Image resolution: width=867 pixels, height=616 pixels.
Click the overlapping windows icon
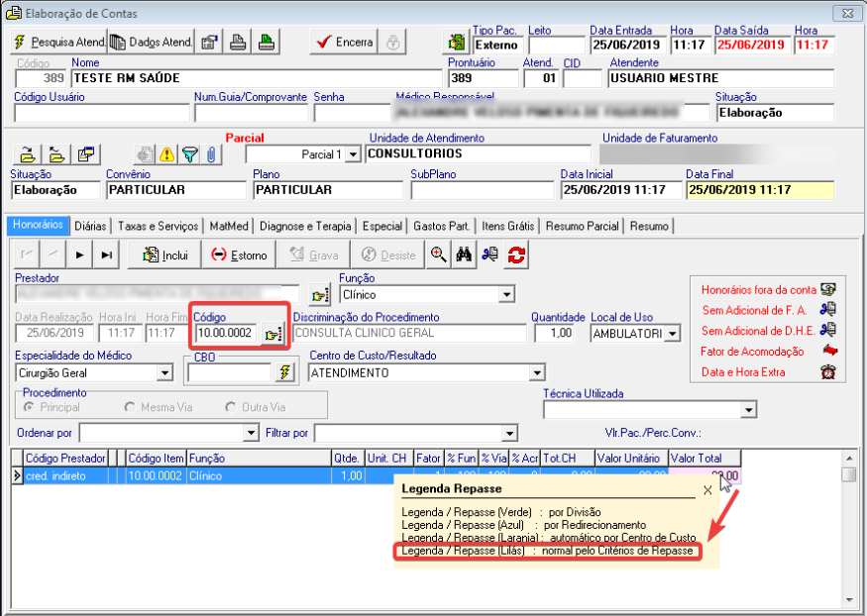85,154
